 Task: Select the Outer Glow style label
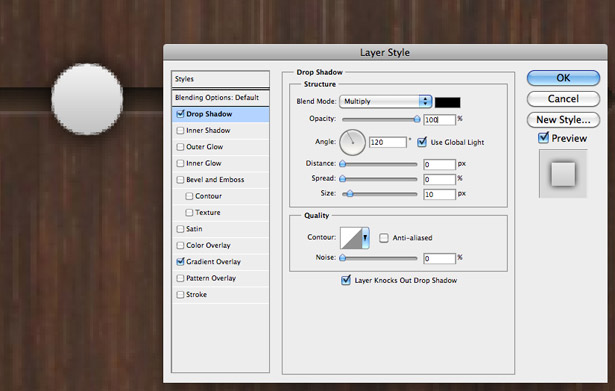pyautogui.click(x=205, y=147)
